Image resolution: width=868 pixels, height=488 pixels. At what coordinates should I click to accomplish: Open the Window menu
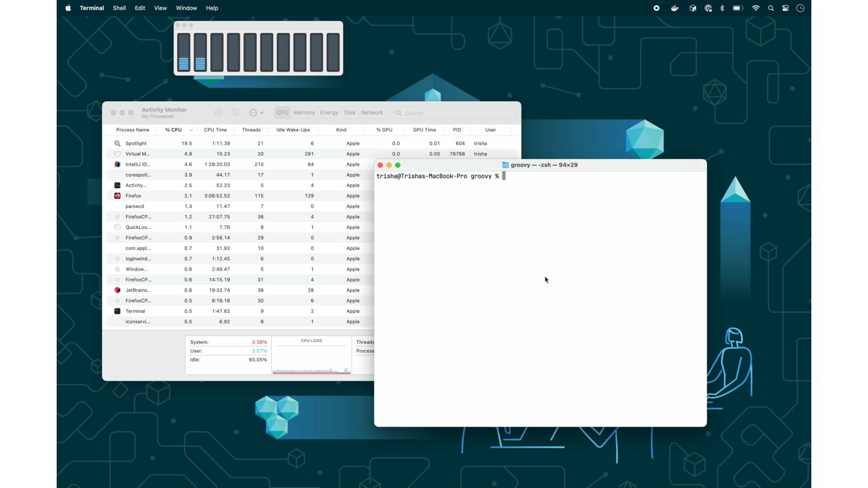coord(186,8)
